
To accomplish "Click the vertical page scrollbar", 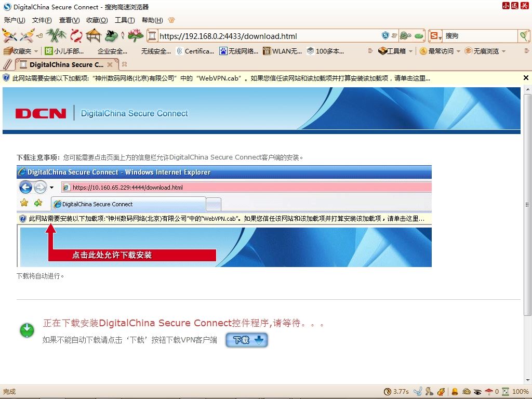I will pos(528,204).
